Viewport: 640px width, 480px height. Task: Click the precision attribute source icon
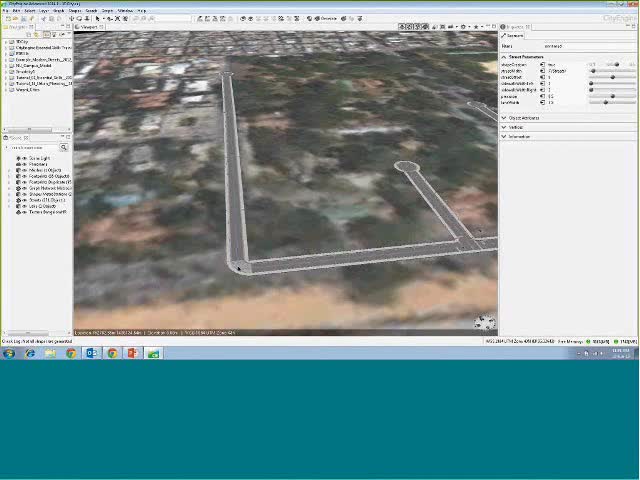pyautogui.click(x=542, y=96)
